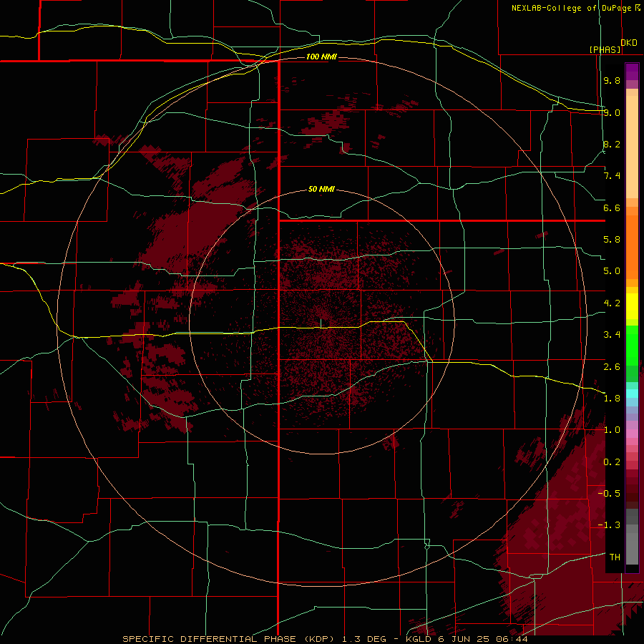The height and width of the screenshot is (644, 644).
Task: Click the NEXLAB-College of DuPage credit text
Action: click(572, 8)
